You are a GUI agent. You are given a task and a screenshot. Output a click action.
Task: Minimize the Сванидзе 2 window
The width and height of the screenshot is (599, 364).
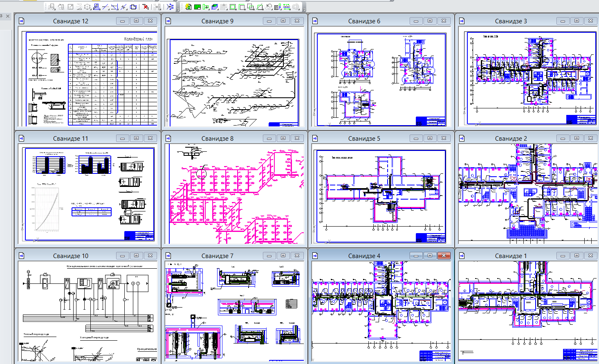coord(563,138)
